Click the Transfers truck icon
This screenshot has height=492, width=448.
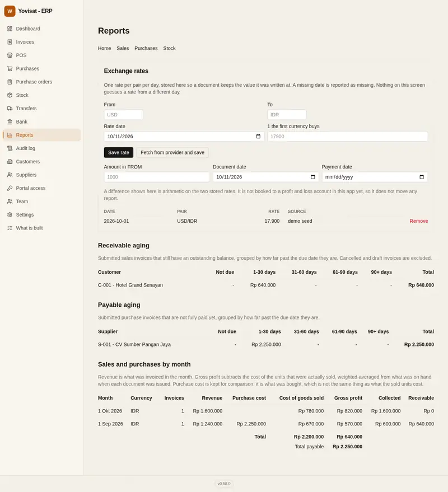(10, 108)
